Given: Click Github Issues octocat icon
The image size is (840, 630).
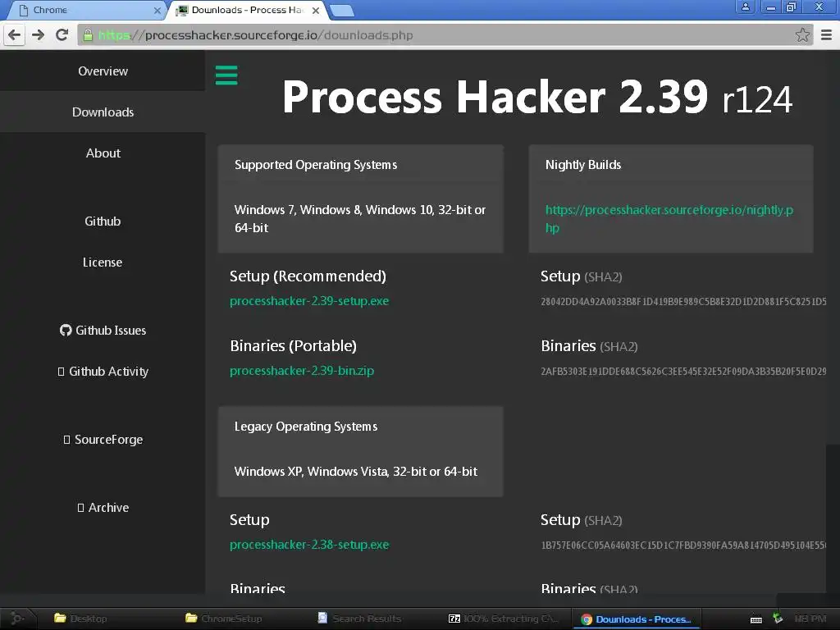Looking at the screenshot, I should 66,330.
